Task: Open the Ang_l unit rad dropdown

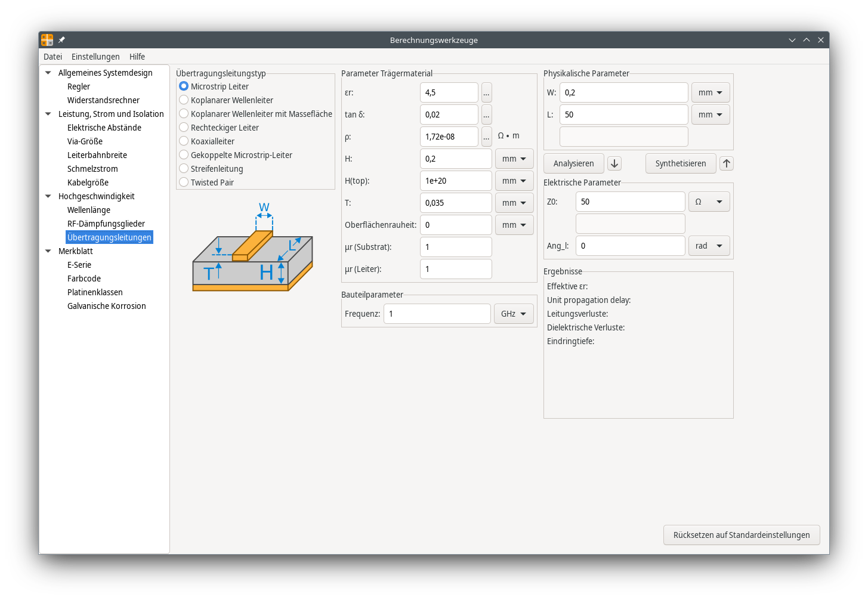Action: (709, 246)
